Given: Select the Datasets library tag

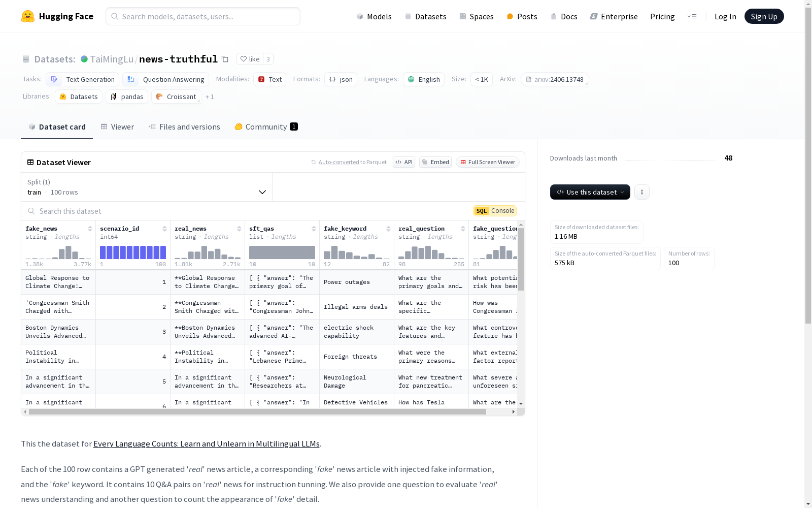Looking at the screenshot, I should tap(79, 97).
